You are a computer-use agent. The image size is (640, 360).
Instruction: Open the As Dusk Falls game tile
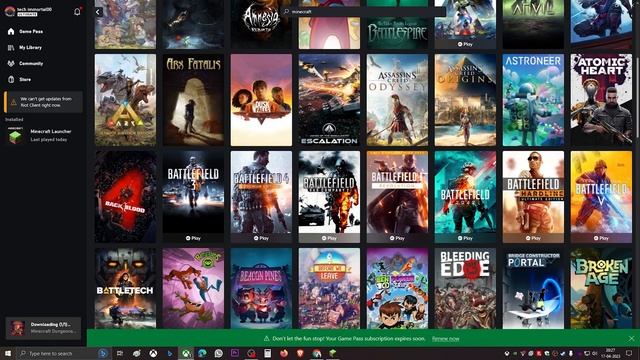pos(261,100)
